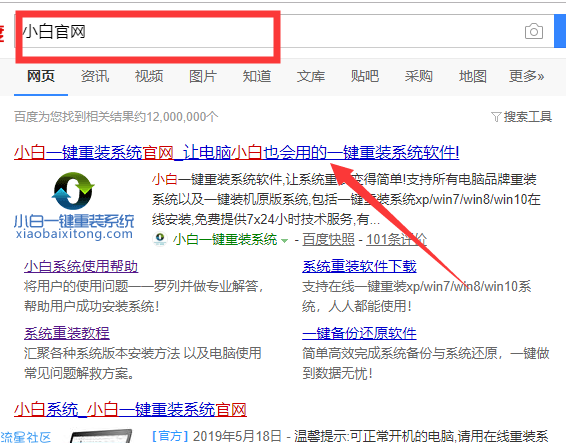
Task: Open the 搜索工具 filter icon
Action: tap(496, 117)
